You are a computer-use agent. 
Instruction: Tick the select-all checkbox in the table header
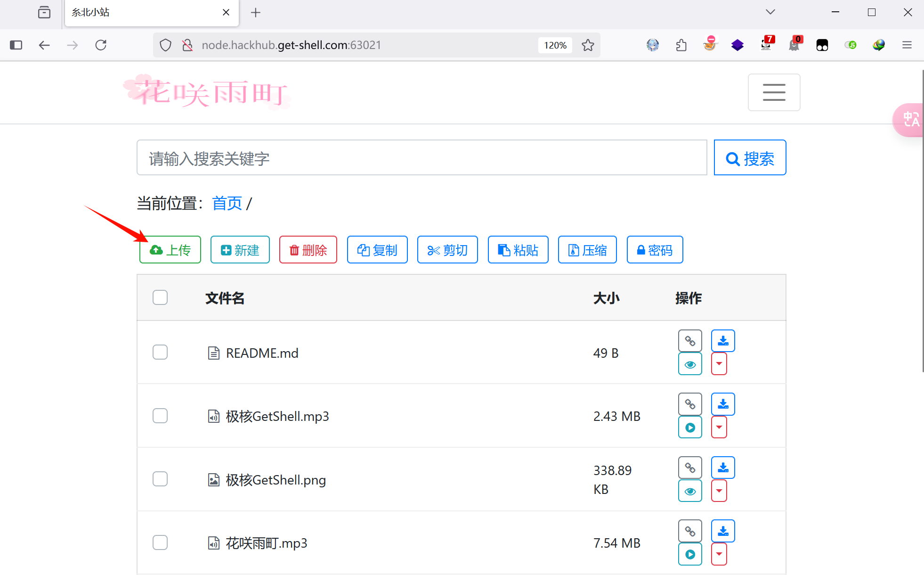point(160,297)
